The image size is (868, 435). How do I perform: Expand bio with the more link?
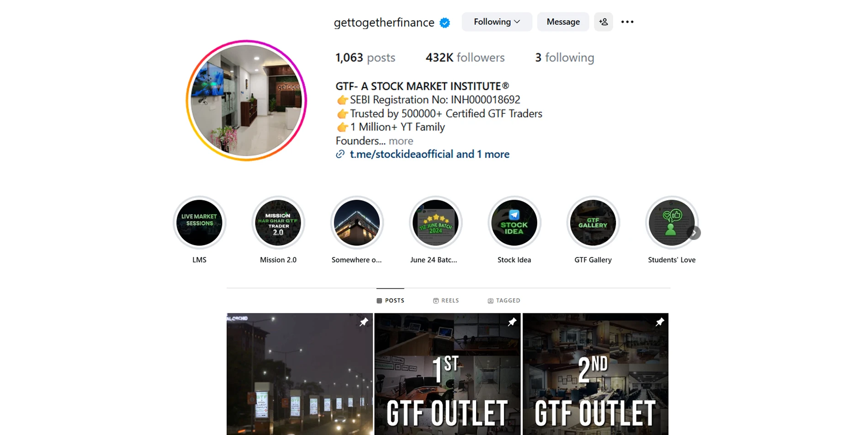[x=401, y=141]
